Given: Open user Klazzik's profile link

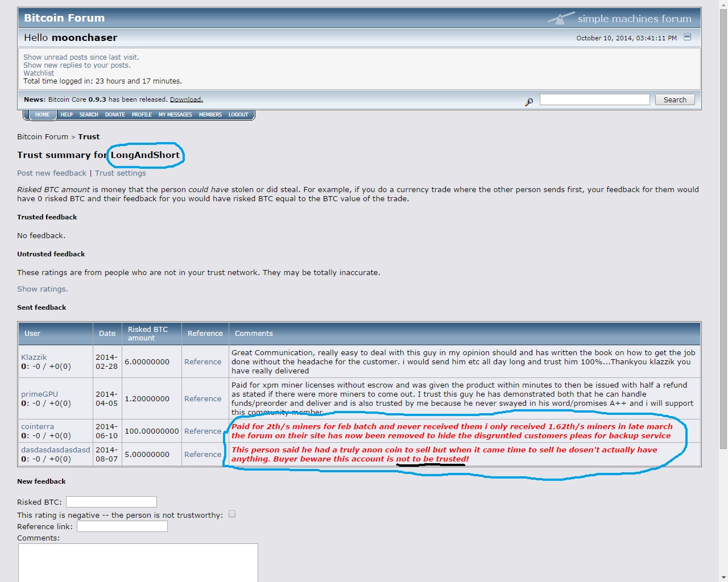Looking at the screenshot, I should coord(34,357).
